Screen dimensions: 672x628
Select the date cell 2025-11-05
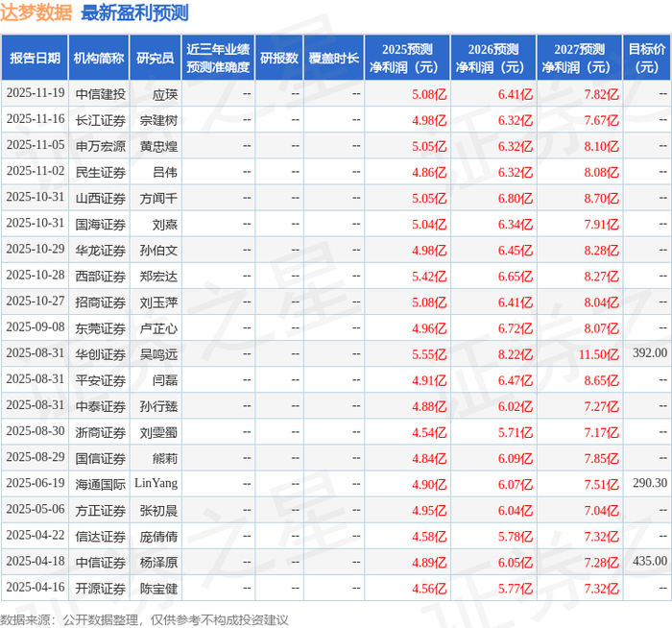tap(36, 145)
